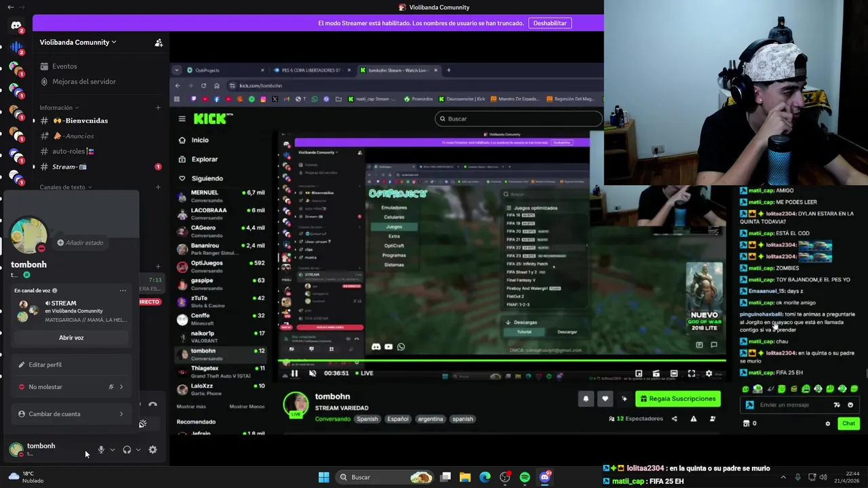Add a channel to Información category
Image resolution: width=868 pixels, height=488 pixels.
pos(158,108)
